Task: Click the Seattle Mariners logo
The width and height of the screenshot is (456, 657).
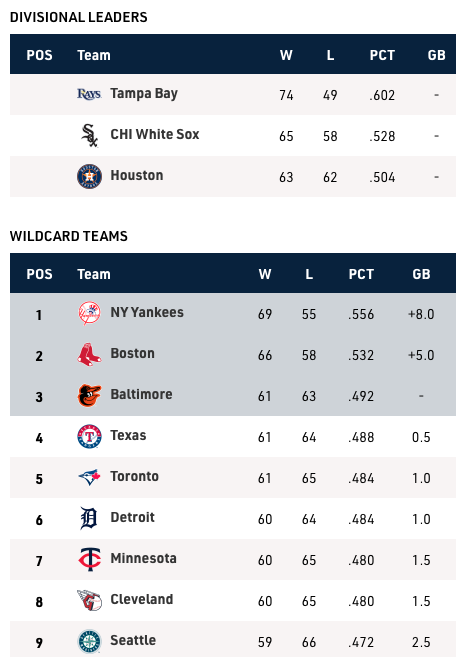Action: [x=89, y=641]
